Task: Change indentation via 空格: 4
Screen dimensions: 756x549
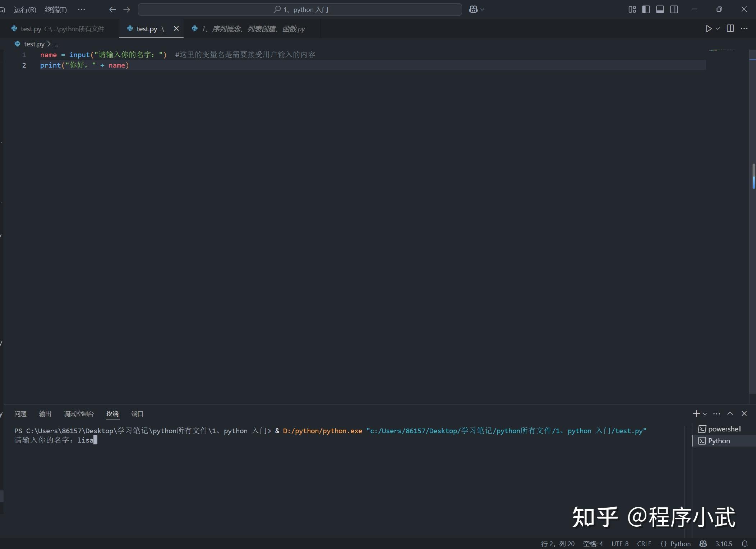Action: tap(593, 544)
